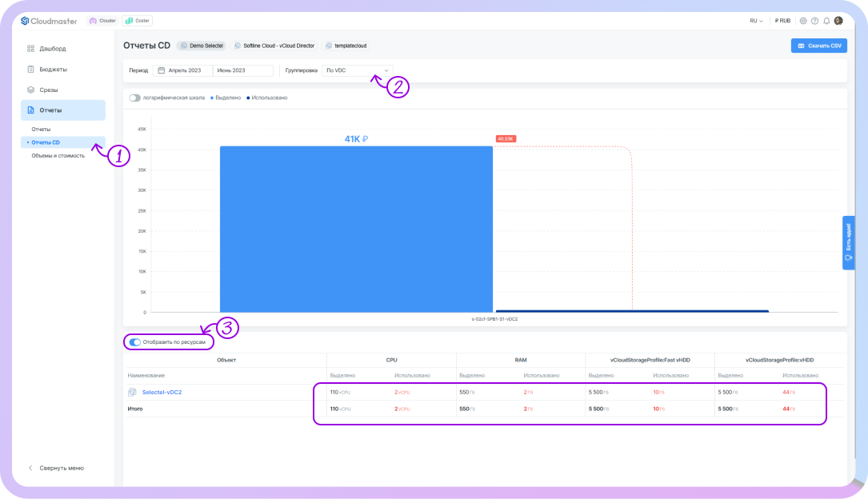868x499 pixels.
Task: Open Объемы и стоимость submenu item
Action: (58, 155)
